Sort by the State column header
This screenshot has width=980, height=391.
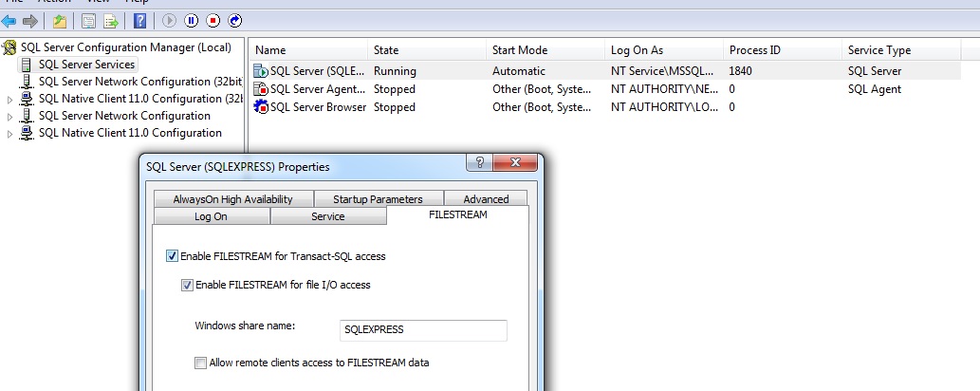427,50
